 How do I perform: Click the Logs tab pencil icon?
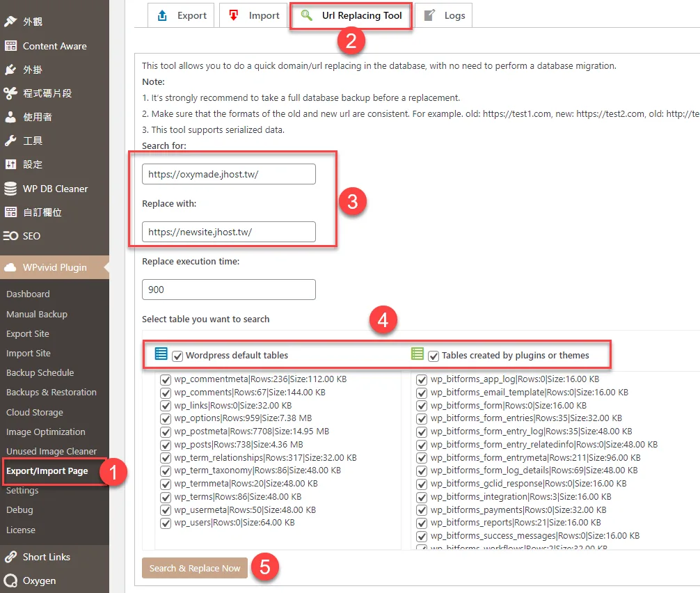[x=430, y=15]
